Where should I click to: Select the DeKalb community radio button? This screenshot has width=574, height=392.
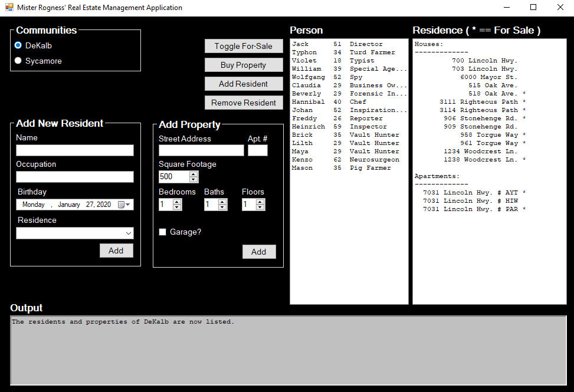click(x=18, y=45)
